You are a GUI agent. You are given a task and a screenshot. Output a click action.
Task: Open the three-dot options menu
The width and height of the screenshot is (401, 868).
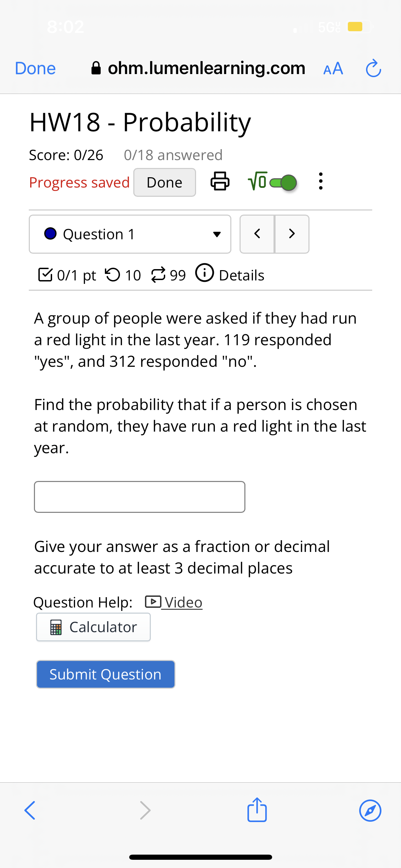(320, 182)
